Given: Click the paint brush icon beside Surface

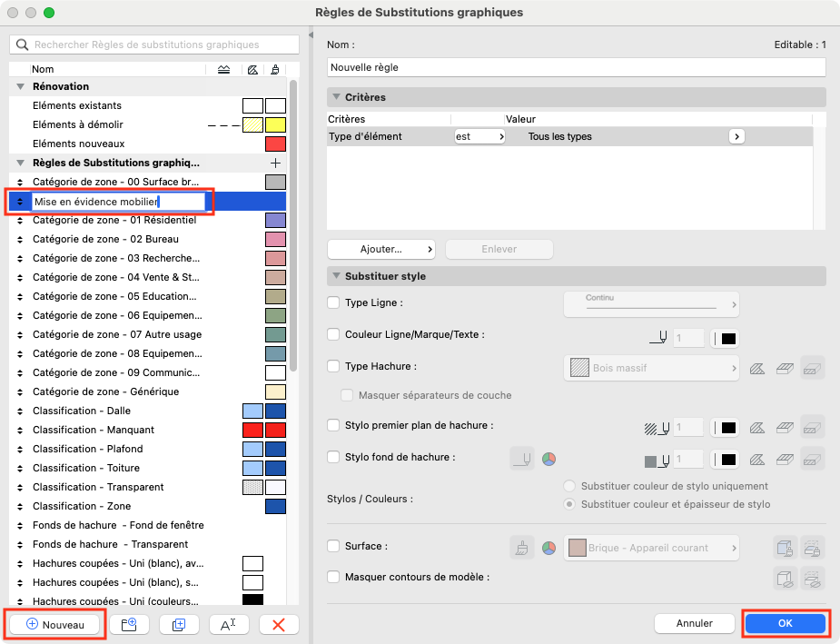Looking at the screenshot, I should pos(522,548).
